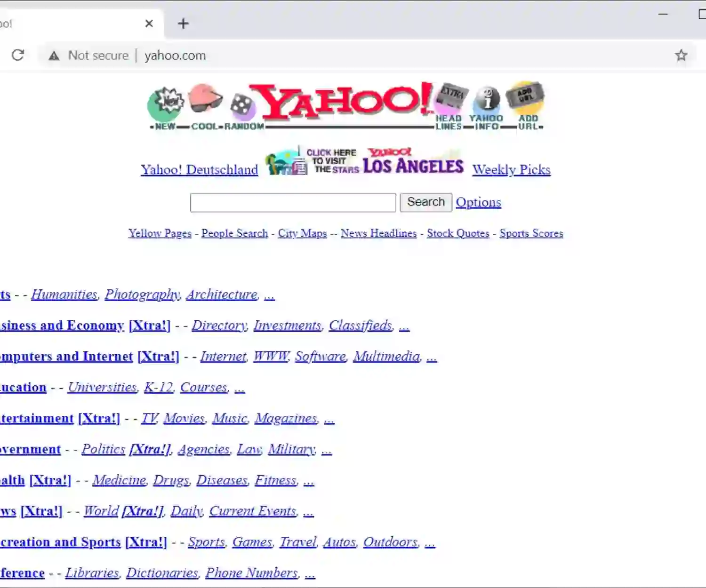Focus the Yahoo search text box
This screenshot has height=588, width=706.
[293, 202]
